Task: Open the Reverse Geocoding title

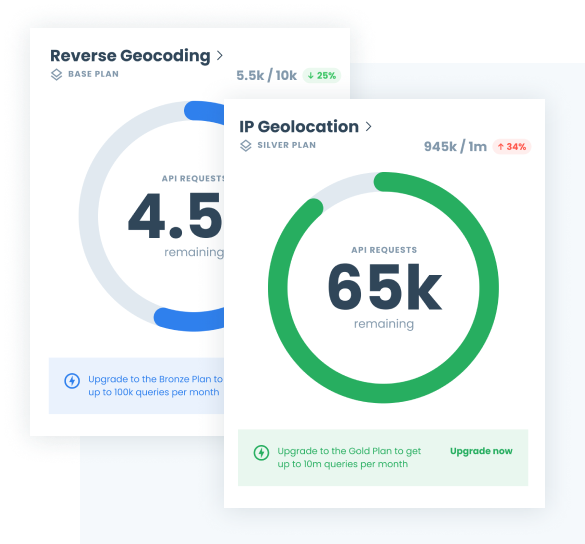Action: point(130,56)
